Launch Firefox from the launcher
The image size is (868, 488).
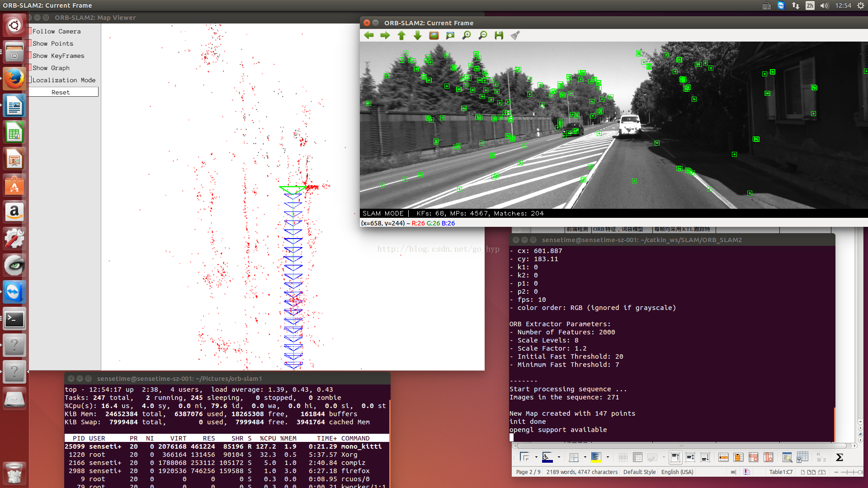point(14,79)
